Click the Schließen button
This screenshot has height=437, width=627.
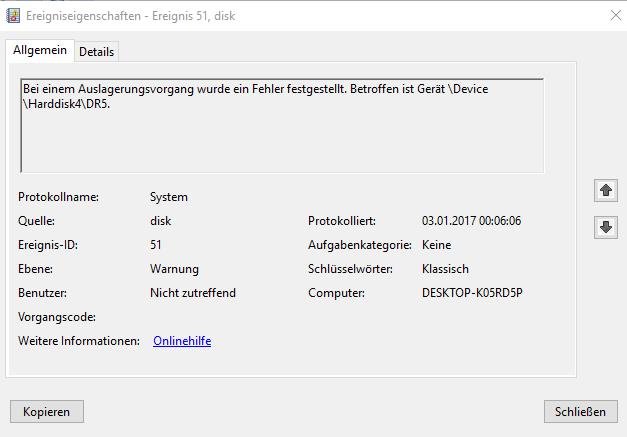tap(580, 411)
